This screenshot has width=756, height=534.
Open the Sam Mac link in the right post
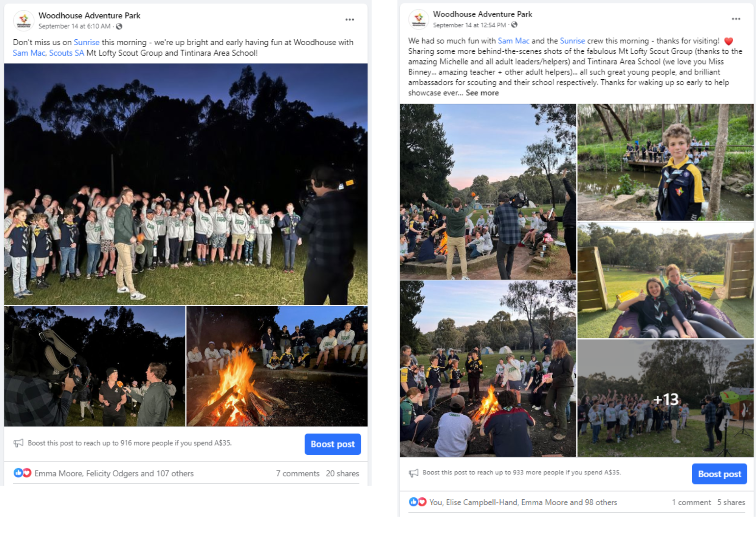coord(513,41)
